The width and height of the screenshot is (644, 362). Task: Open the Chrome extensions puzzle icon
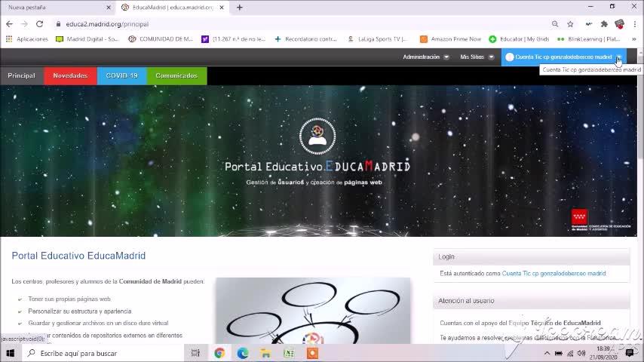604,24
